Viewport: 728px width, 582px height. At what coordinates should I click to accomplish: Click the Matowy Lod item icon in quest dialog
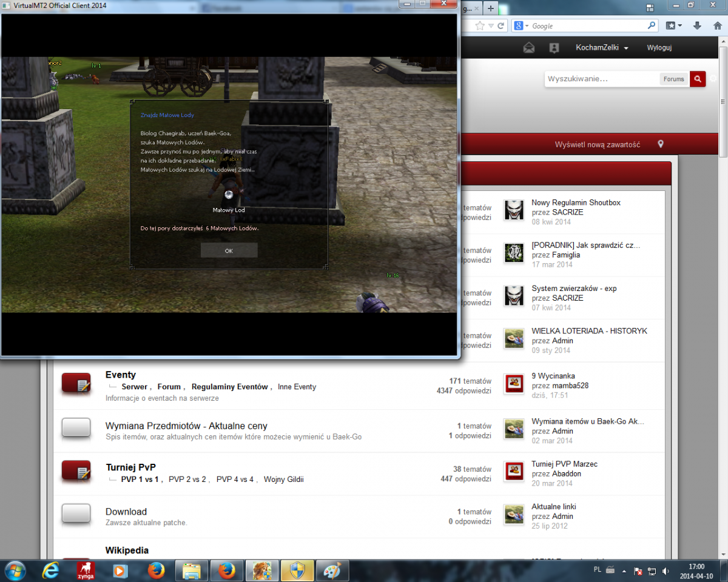click(x=229, y=195)
